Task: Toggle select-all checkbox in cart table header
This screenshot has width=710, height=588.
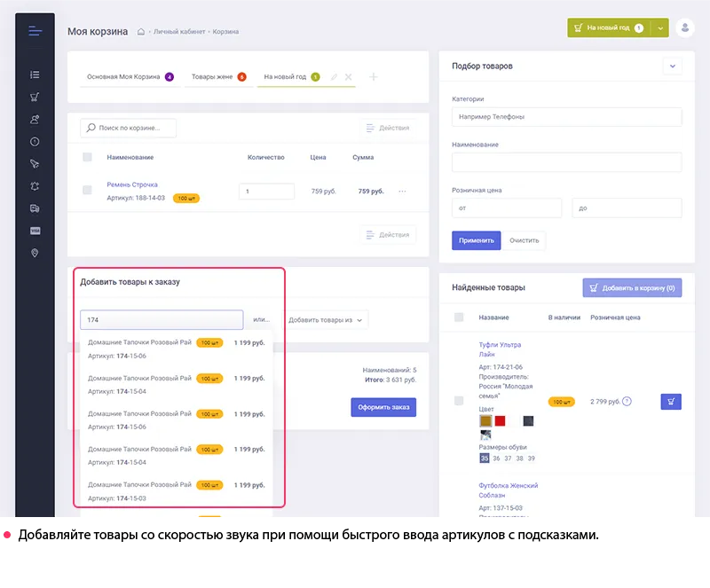Action: (87, 157)
